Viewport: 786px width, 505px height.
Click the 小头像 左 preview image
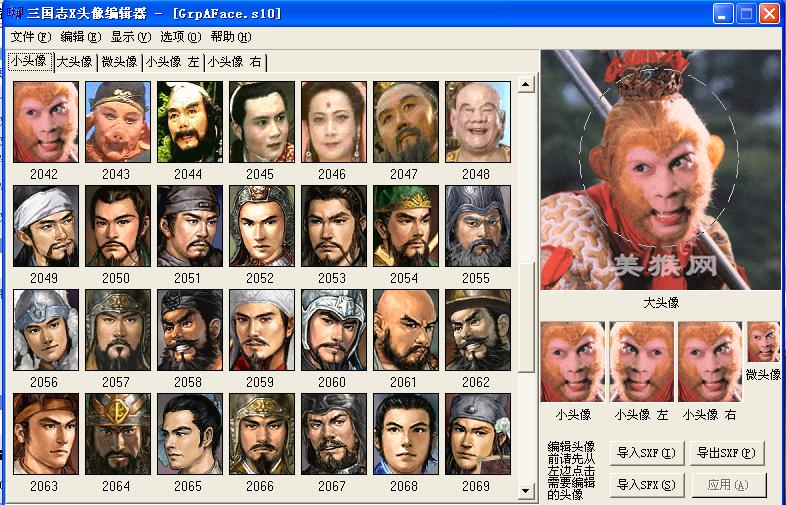[x=642, y=362]
